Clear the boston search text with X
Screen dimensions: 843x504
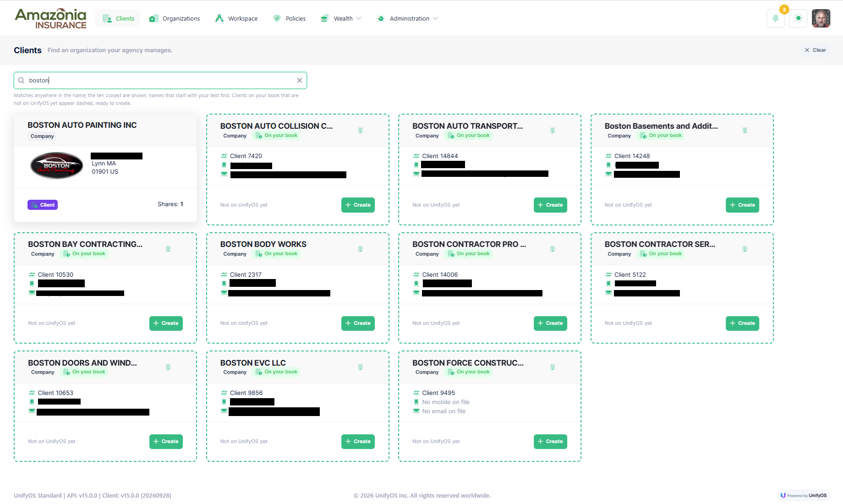coord(299,80)
